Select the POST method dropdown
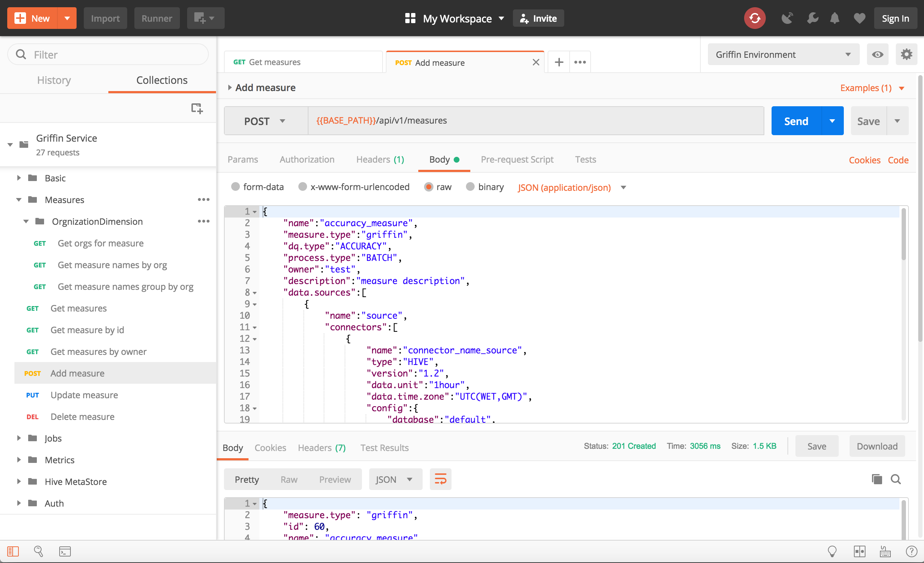The height and width of the screenshot is (563, 924). [x=264, y=120]
